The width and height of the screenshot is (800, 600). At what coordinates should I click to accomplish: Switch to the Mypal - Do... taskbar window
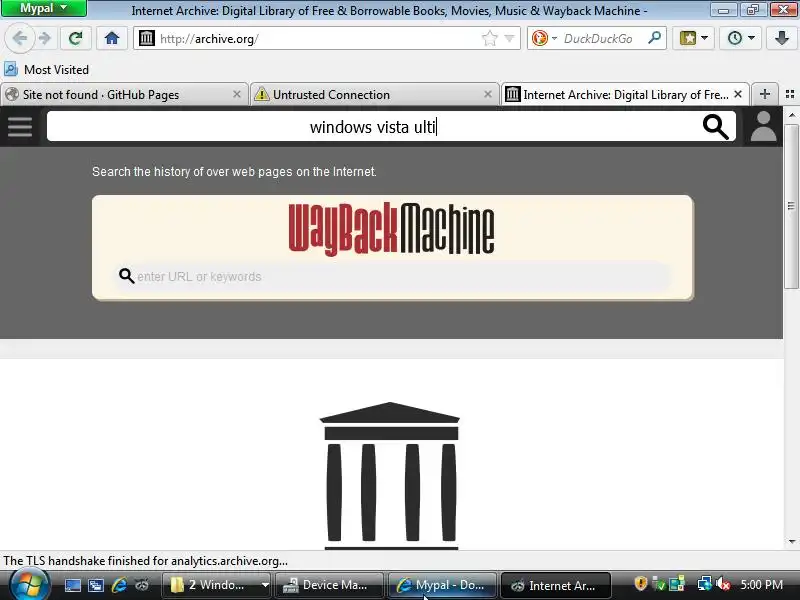[442, 585]
